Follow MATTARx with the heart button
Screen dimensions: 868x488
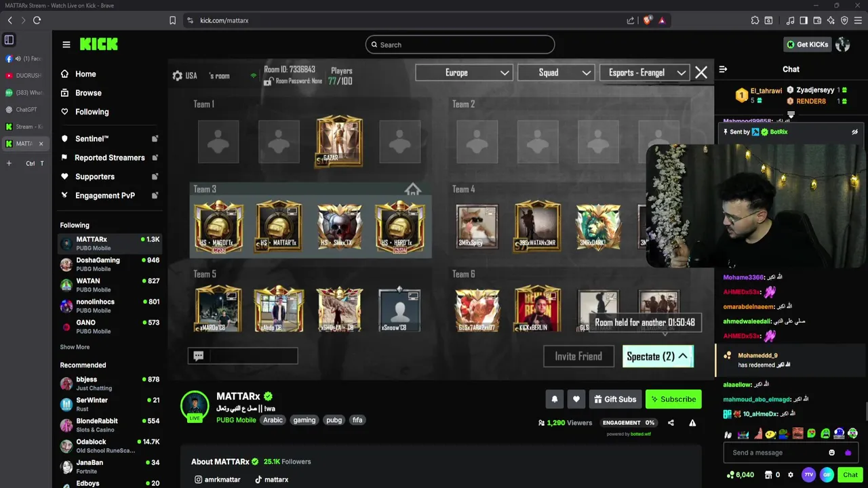[x=576, y=399]
